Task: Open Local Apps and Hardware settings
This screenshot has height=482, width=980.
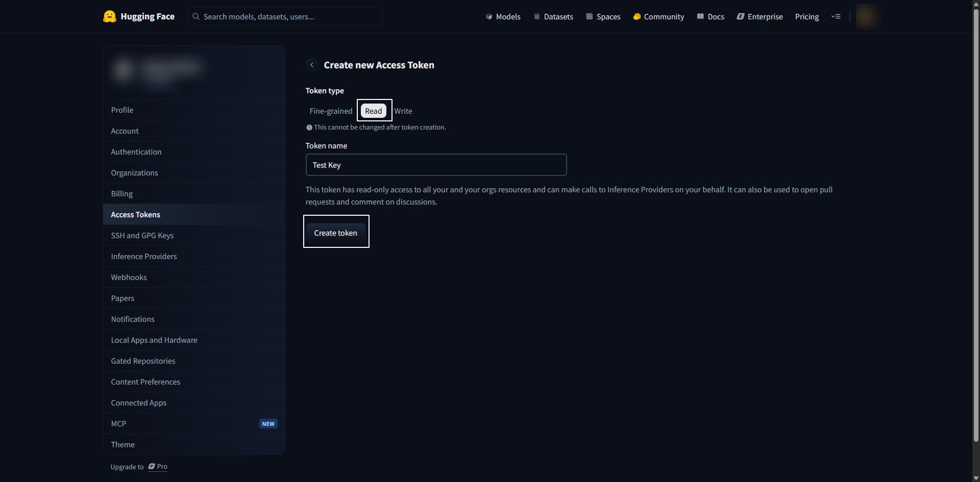Action: (194, 340)
